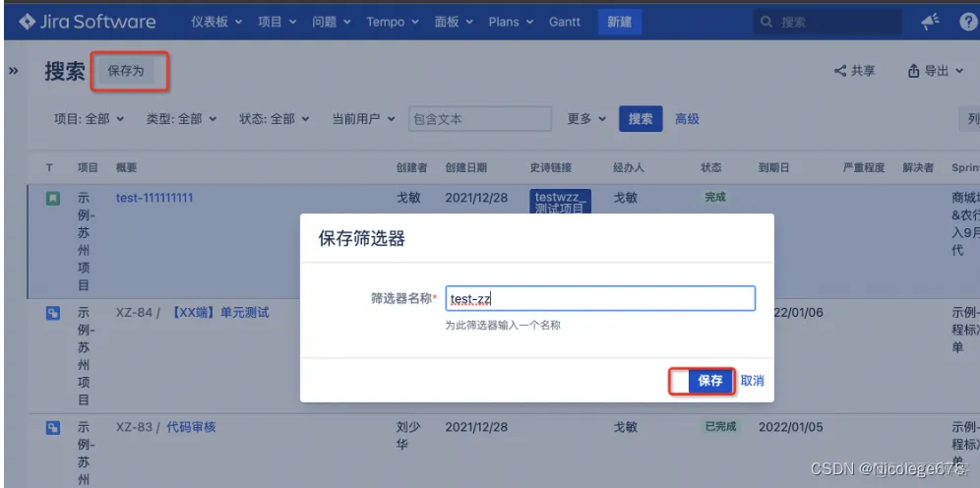Open the 项目 projects menu
The image size is (980, 488).
tap(277, 22)
